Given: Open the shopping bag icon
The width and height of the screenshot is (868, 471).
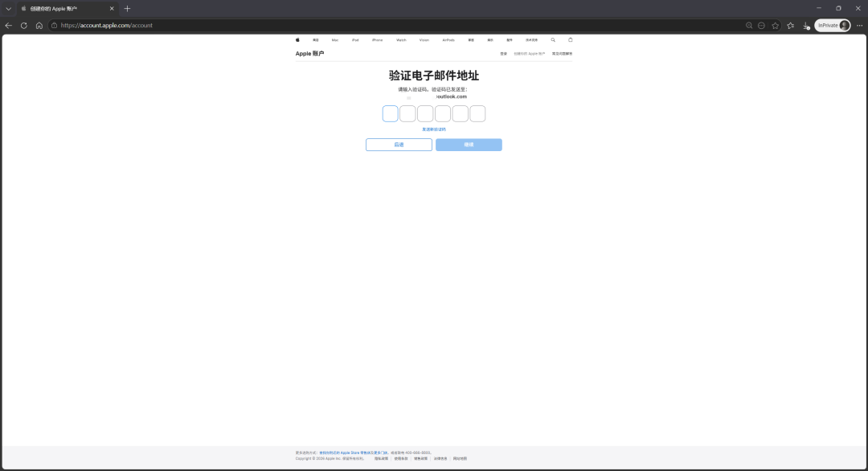Looking at the screenshot, I should 571,39.
